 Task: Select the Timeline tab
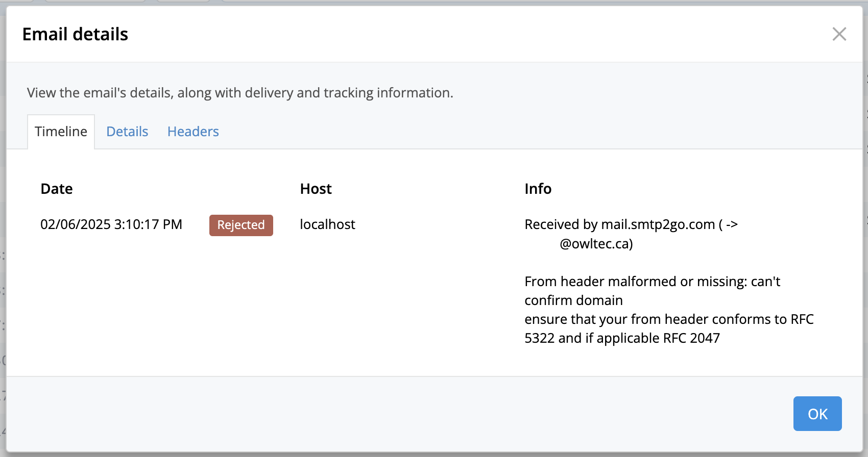tap(61, 132)
